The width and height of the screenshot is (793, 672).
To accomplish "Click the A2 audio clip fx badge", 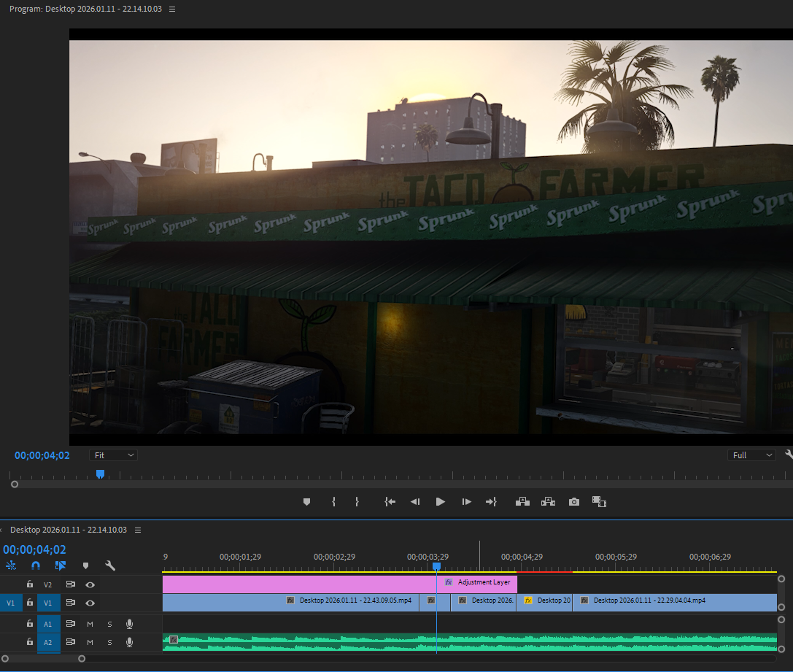I will (174, 640).
